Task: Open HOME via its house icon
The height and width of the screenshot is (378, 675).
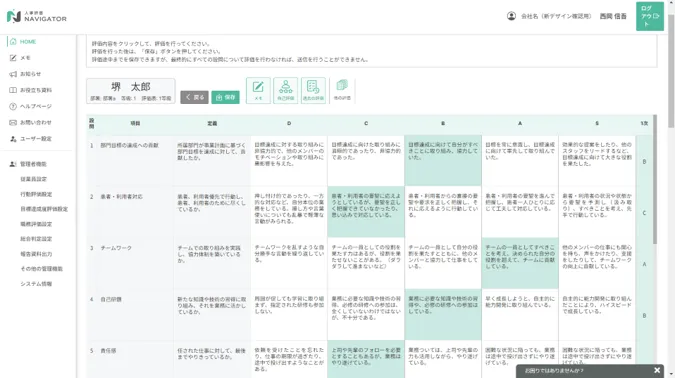Action: pyautogui.click(x=13, y=42)
